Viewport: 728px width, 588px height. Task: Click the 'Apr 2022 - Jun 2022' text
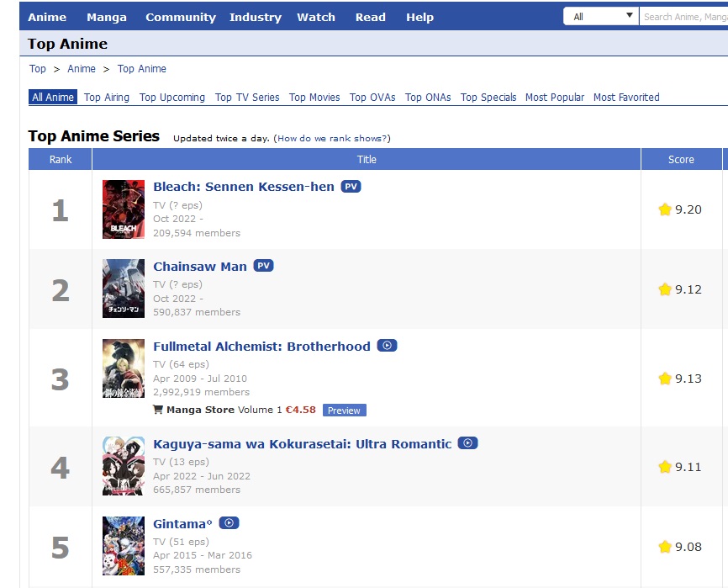click(202, 476)
